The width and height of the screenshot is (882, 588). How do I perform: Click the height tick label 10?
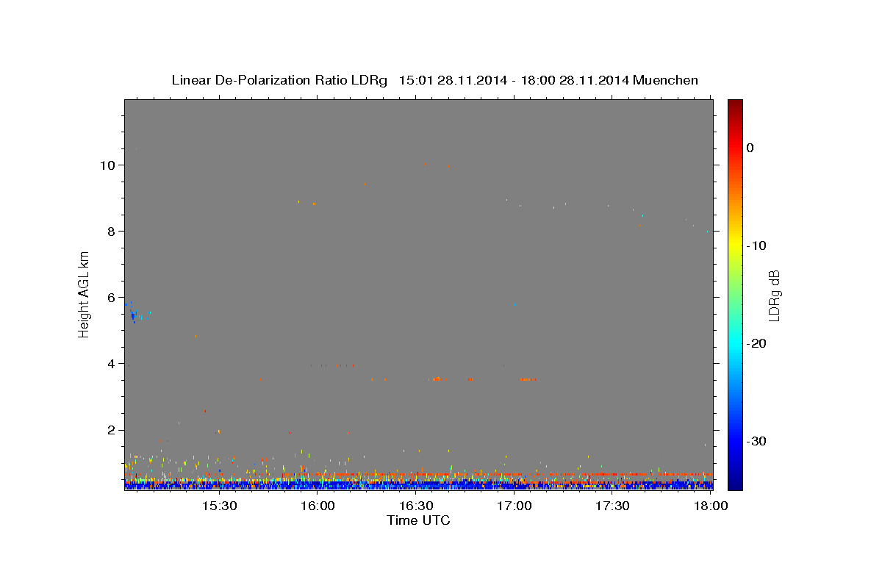pos(109,165)
